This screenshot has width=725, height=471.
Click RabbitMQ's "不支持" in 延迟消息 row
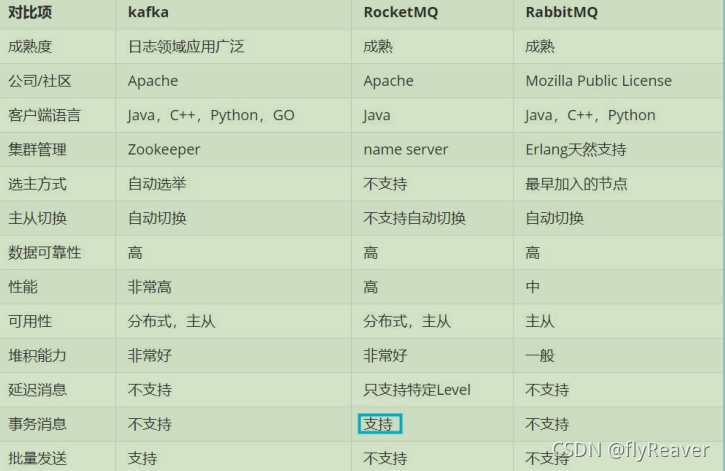[547, 390]
